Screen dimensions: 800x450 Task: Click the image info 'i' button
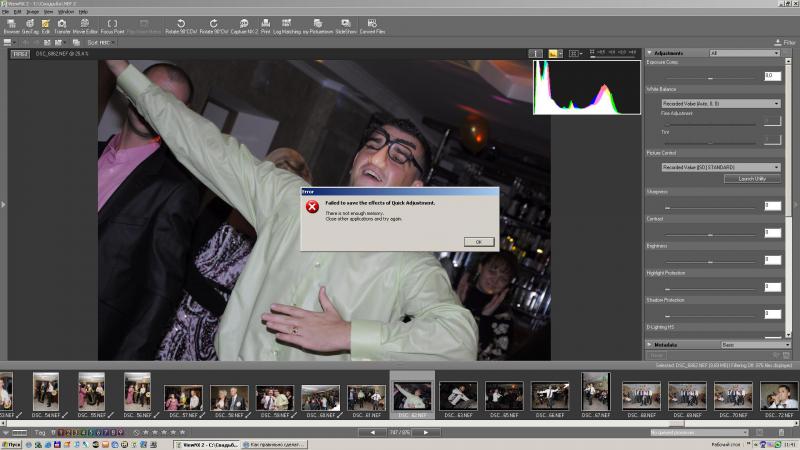pyautogui.click(x=535, y=53)
